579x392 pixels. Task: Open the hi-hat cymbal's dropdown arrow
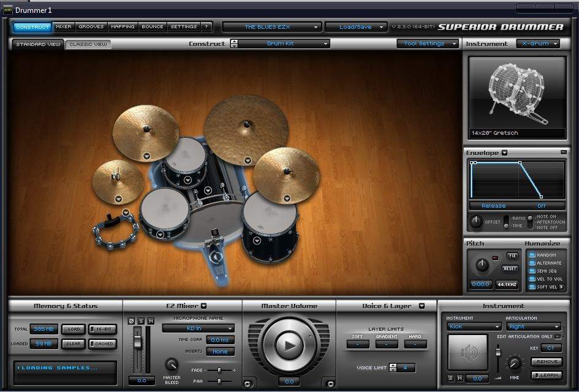[x=118, y=199]
